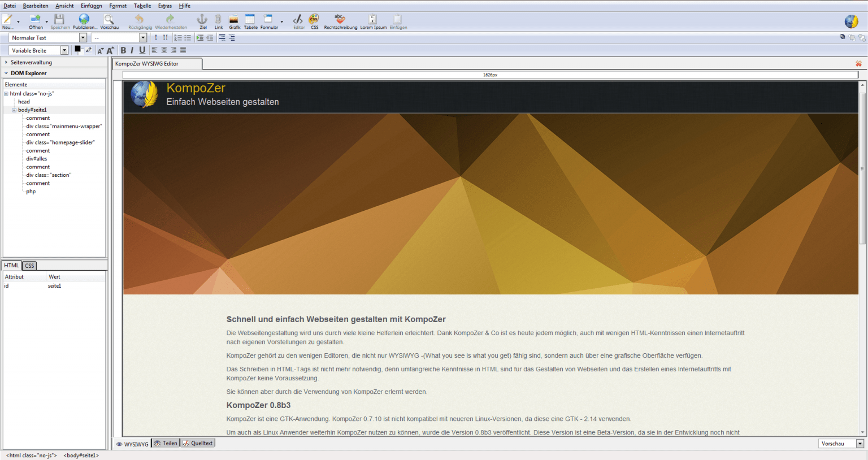Switch to the Quelltext view tab
Screen dimensions: 868x460
(197, 443)
